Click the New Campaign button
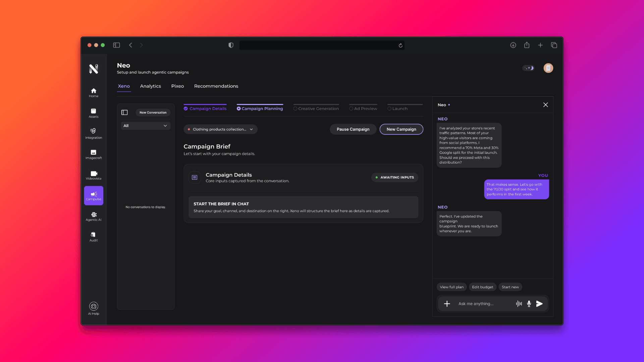The image size is (644, 362). pyautogui.click(x=401, y=129)
